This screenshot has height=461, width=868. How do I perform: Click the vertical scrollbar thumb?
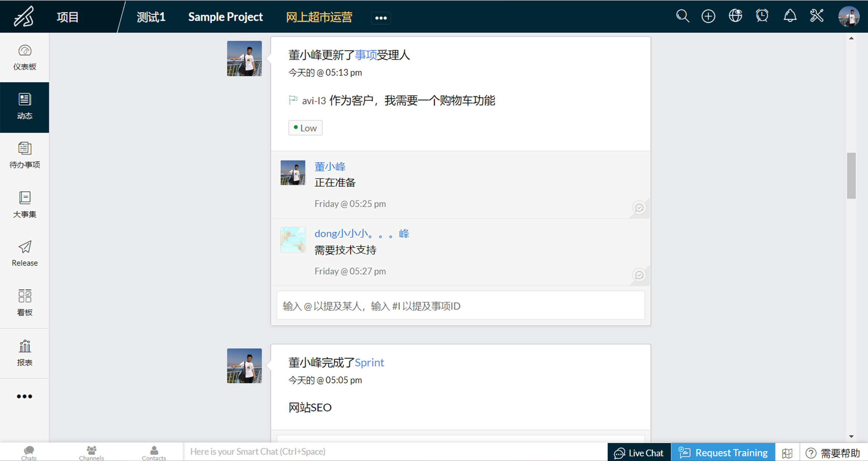[851, 176]
